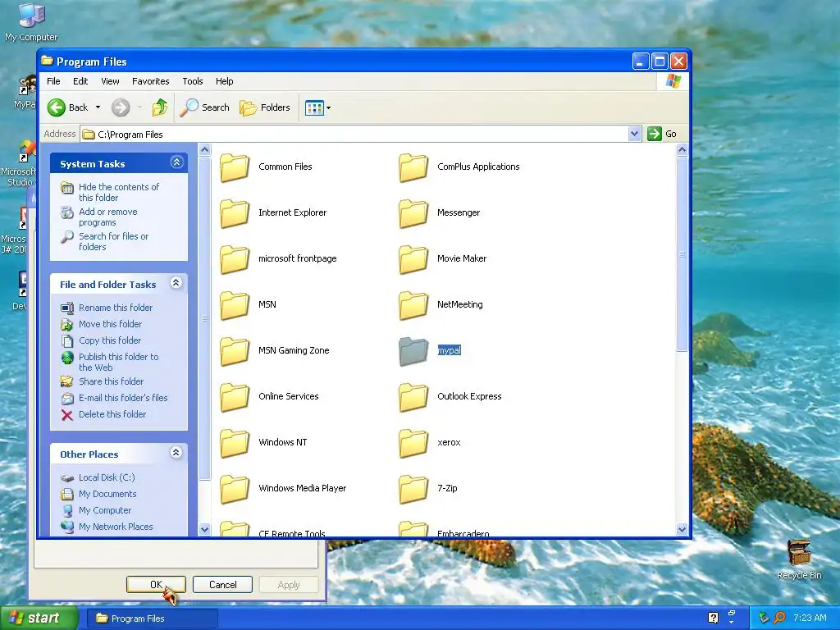Open the Back history dropdown arrow
Viewport: 840px width, 630px height.
point(98,107)
